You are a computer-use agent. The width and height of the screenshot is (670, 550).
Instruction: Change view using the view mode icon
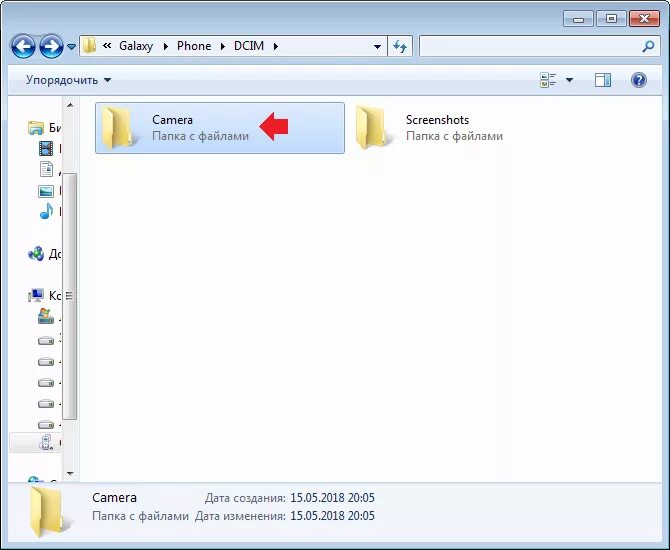pos(548,80)
